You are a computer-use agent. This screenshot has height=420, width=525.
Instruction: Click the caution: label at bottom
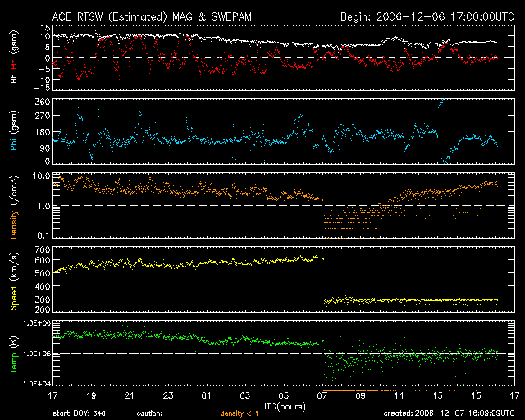point(148,414)
